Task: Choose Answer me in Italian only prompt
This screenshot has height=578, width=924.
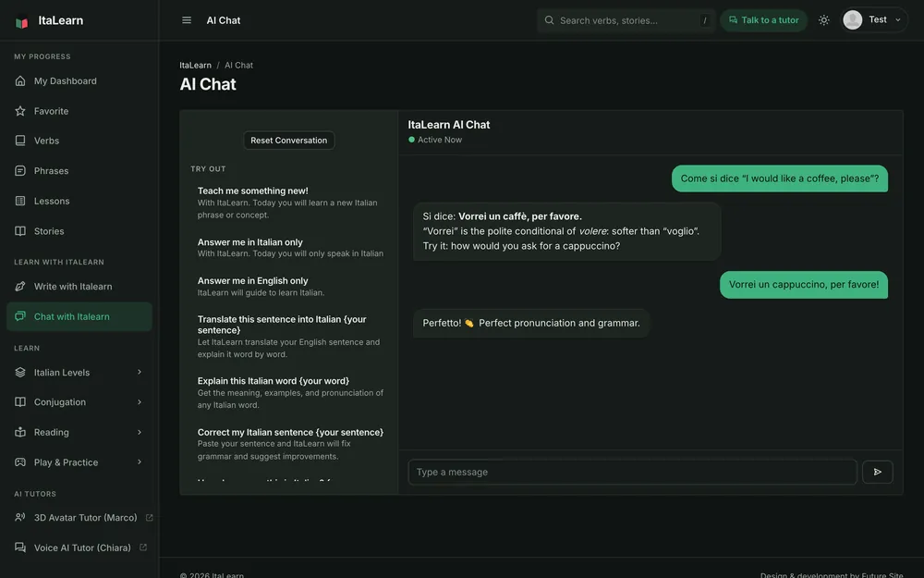Action: tap(288, 247)
